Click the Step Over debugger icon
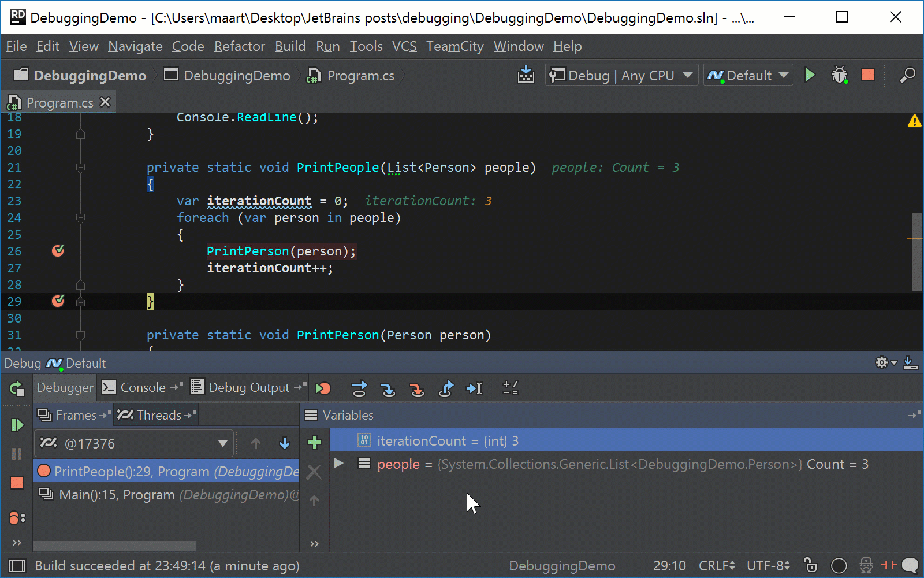 click(359, 388)
